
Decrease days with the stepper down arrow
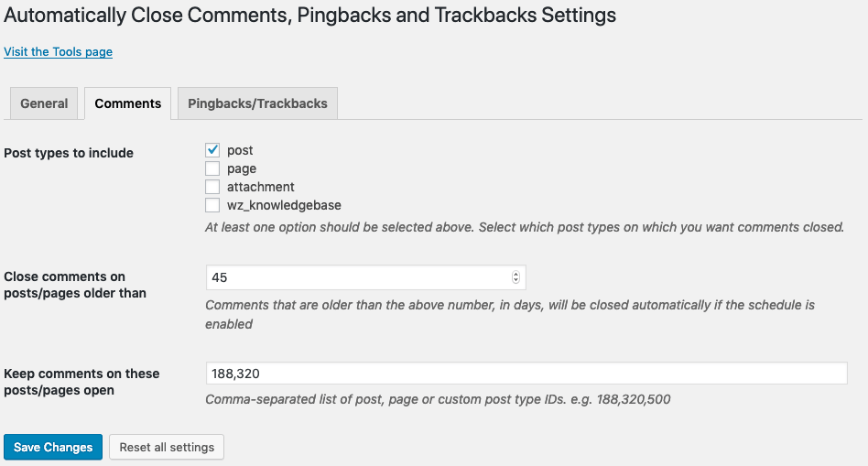515,281
